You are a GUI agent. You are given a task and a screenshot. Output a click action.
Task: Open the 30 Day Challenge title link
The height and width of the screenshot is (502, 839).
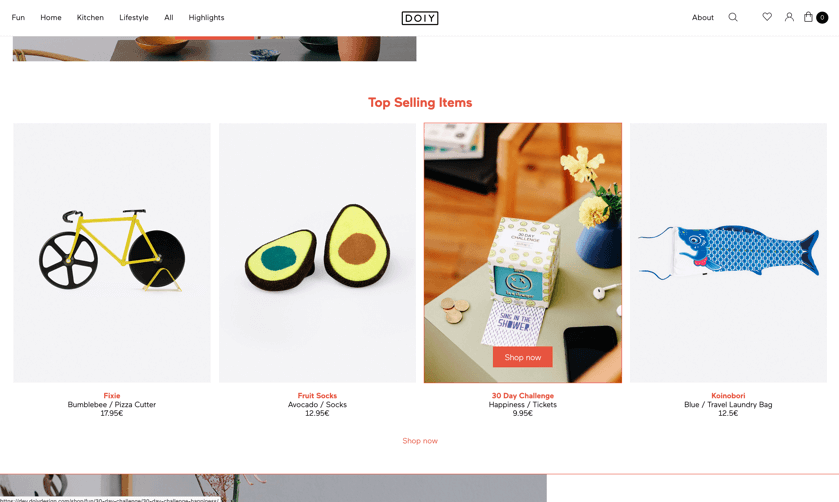[523, 395]
